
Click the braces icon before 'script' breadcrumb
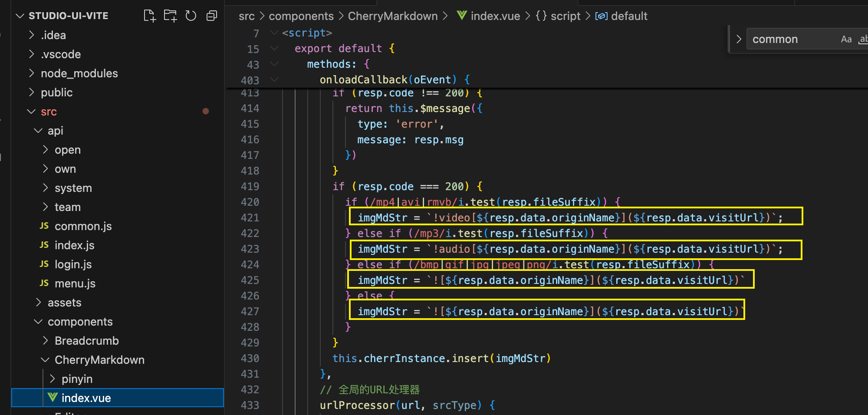coord(541,16)
